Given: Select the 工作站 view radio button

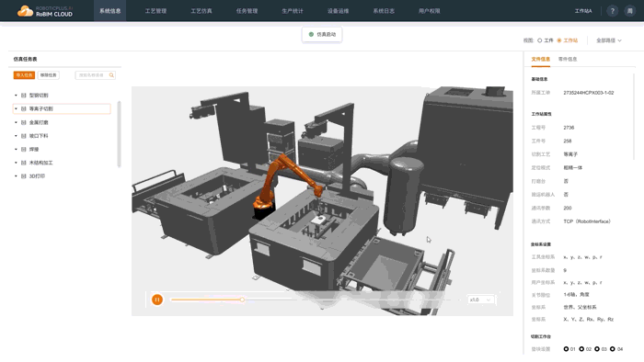Looking at the screenshot, I should coord(559,40).
